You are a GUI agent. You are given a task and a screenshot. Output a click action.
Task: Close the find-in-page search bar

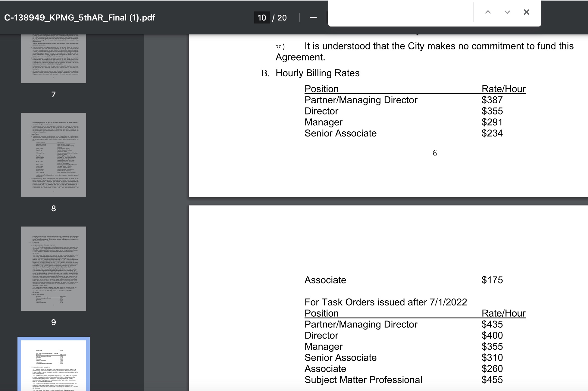[526, 12]
